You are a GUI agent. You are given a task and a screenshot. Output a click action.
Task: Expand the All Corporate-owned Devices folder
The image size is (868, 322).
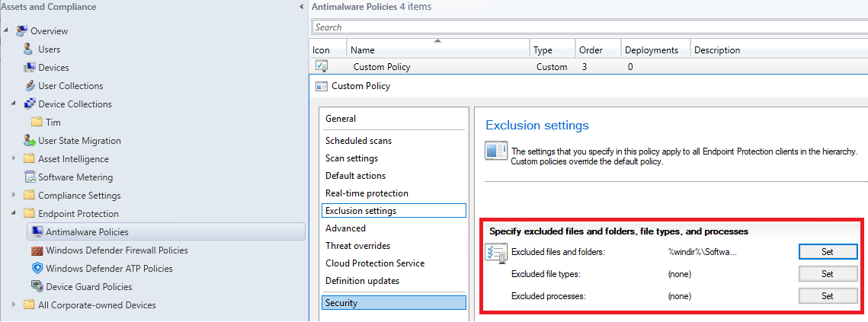pyautogui.click(x=14, y=305)
